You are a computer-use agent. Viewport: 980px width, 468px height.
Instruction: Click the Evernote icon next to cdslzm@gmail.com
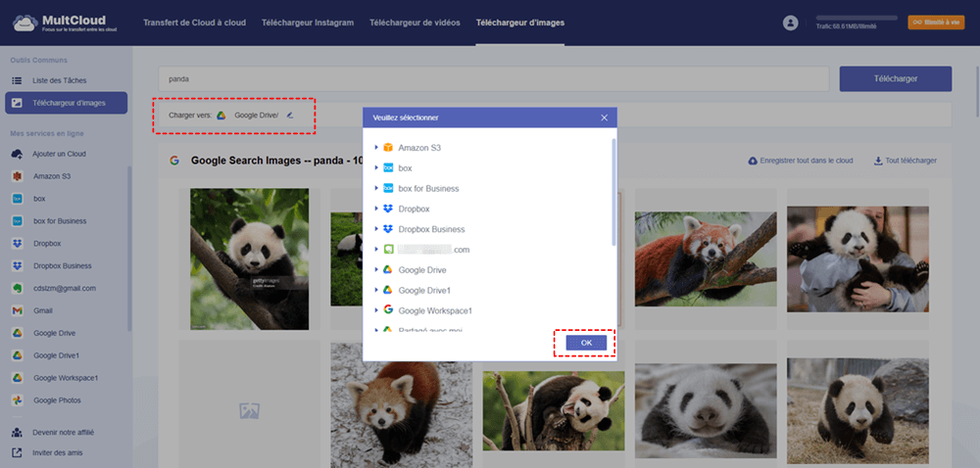coord(18,288)
